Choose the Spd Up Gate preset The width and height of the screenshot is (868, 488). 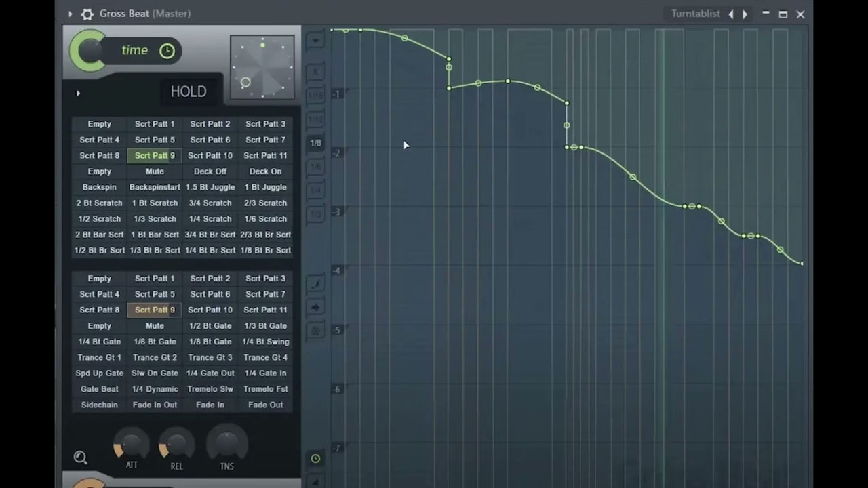[100, 373]
